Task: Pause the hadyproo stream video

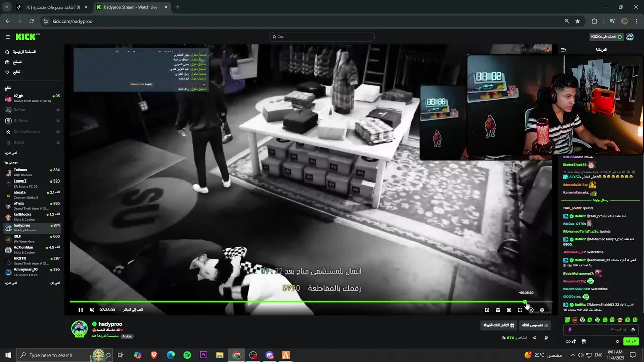Action: (x=80, y=310)
